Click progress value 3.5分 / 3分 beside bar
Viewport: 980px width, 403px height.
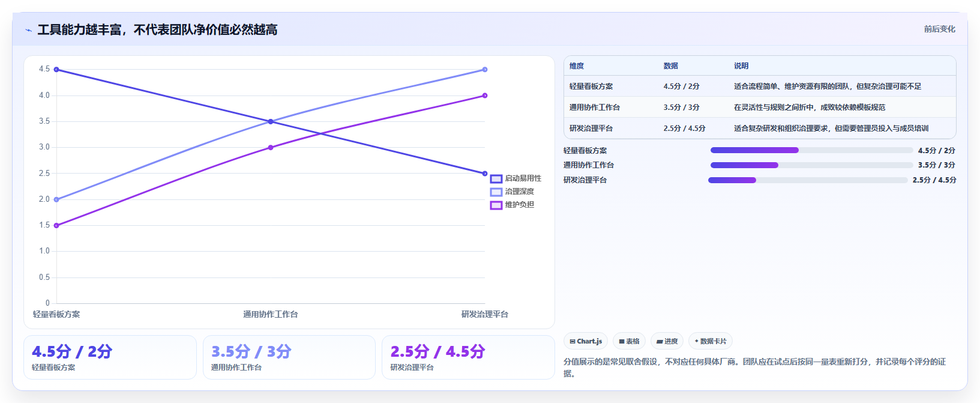click(936, 165)
